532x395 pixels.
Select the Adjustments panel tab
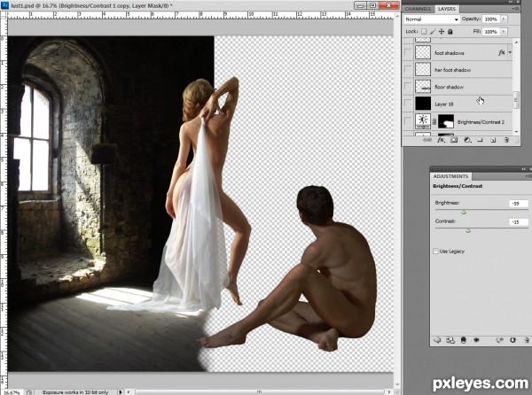tap(450, 176)
